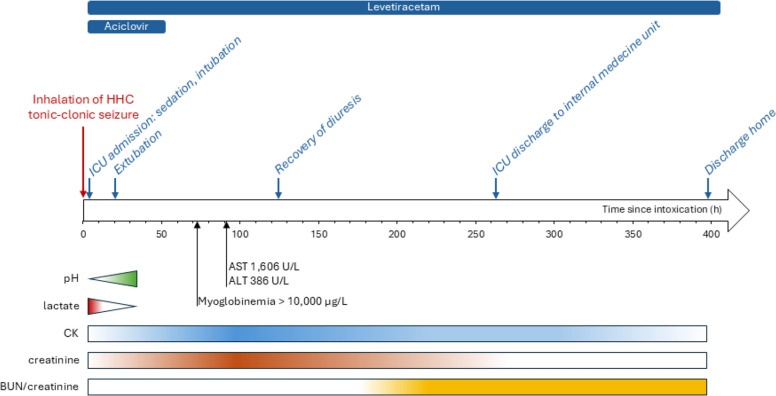Screen dimensions: 776x396
Task: Select the 'ALT 386 U/L' text
Action: (x=258, y=281)
